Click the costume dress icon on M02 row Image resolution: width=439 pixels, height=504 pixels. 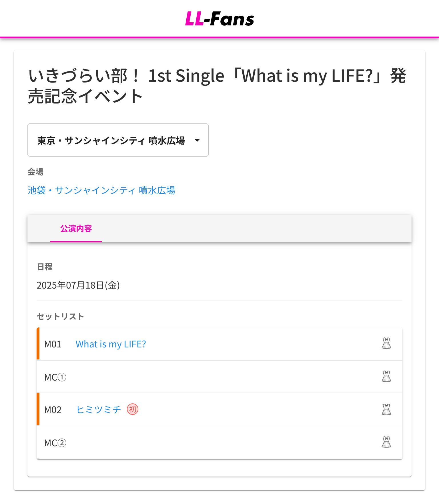[386, 409]
